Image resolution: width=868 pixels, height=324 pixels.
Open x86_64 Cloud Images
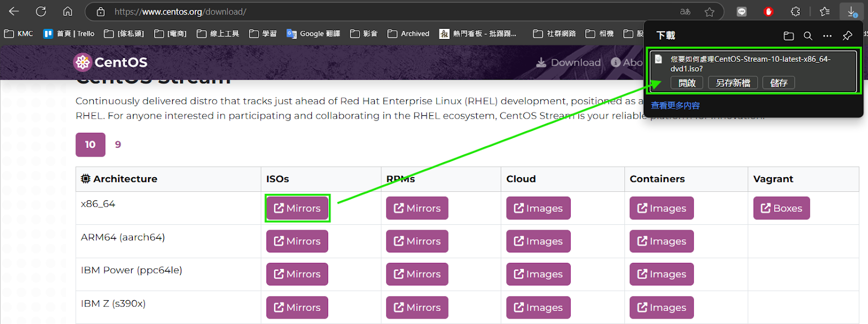tap(538, 208)
